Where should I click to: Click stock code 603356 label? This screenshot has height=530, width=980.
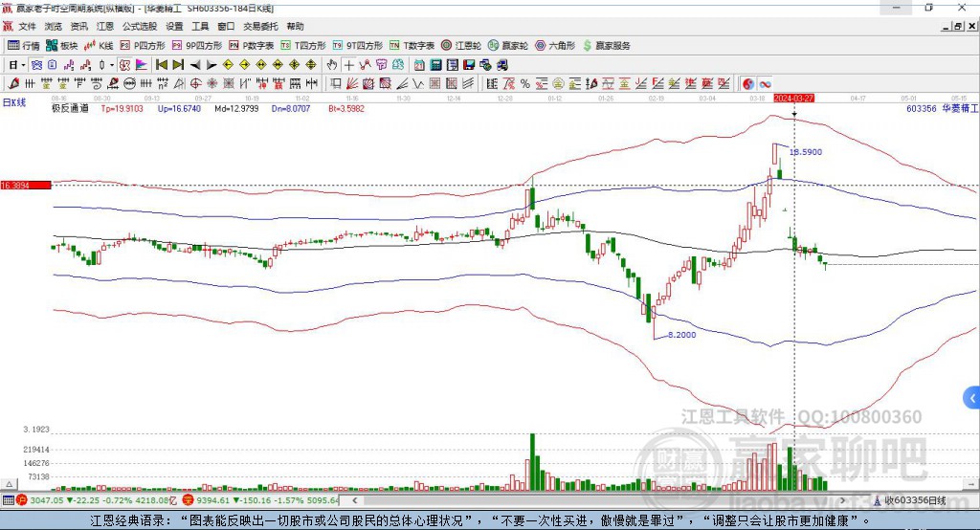(x=922, y=108)
